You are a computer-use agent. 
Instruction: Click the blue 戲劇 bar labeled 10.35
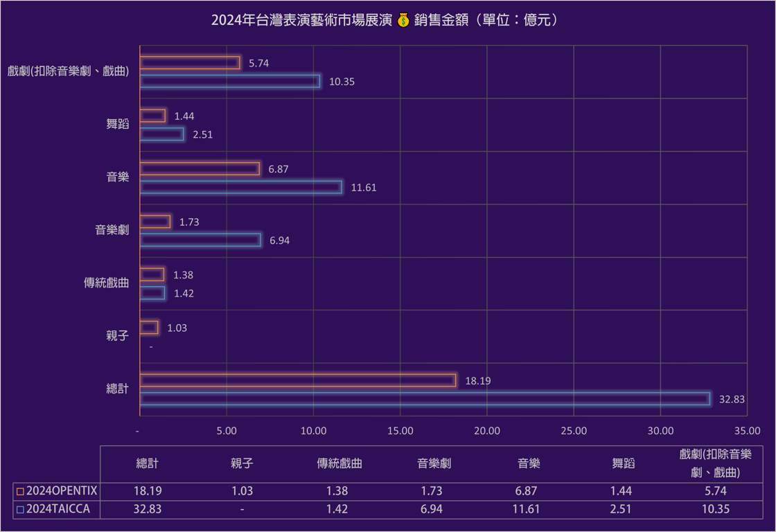tap(230, 81)
